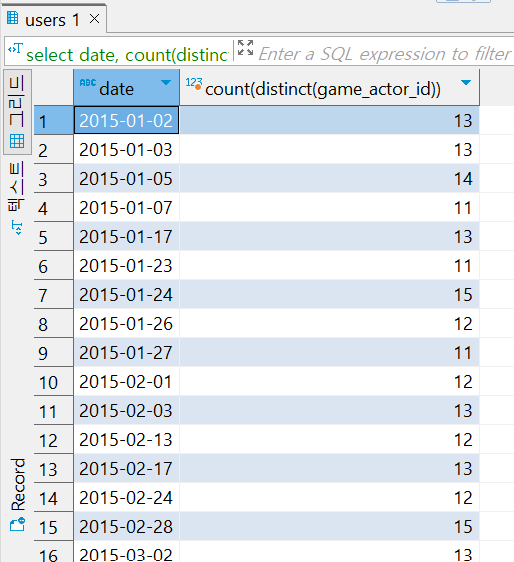Select row number 15 header
Image resolution: width=514 pixels, height=562 pixels.
[x=54, y=527]
